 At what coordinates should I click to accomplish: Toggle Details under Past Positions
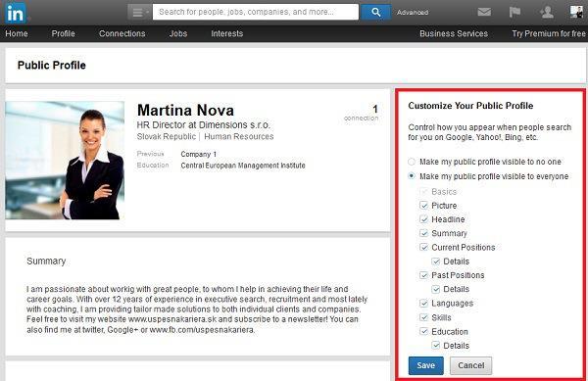[x=435, y=289]
